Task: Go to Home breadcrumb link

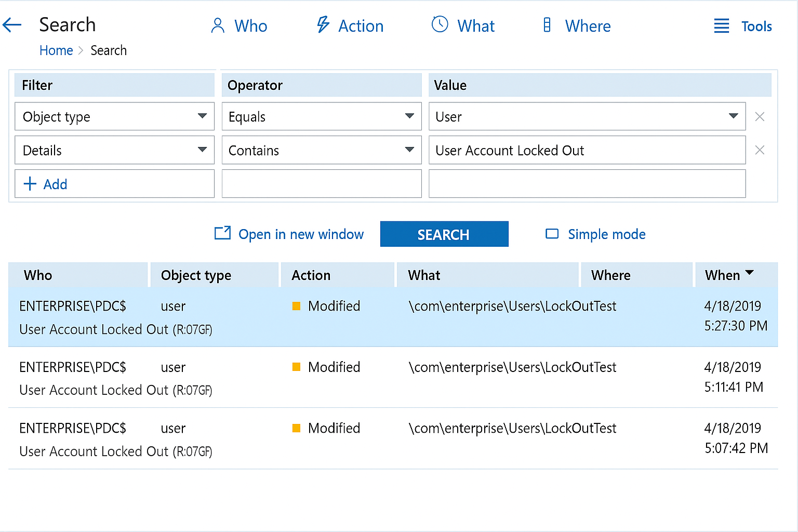Action: 56,50
